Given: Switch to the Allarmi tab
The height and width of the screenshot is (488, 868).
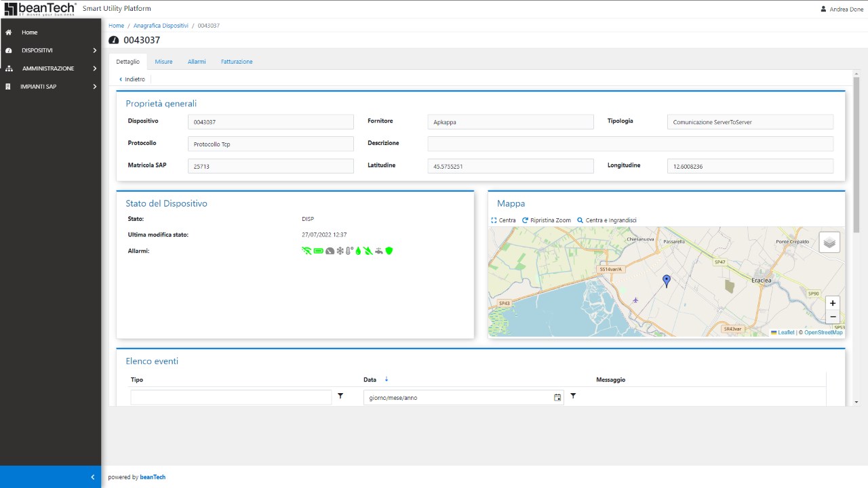Looking at the screenshot, I should coord(197,62).
